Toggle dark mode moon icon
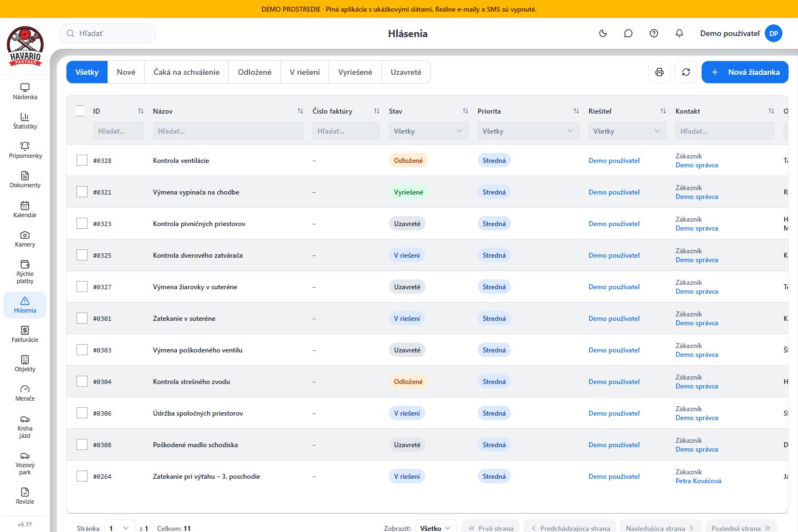Screen dimensions: 798x532 click(x=603, y=33)
